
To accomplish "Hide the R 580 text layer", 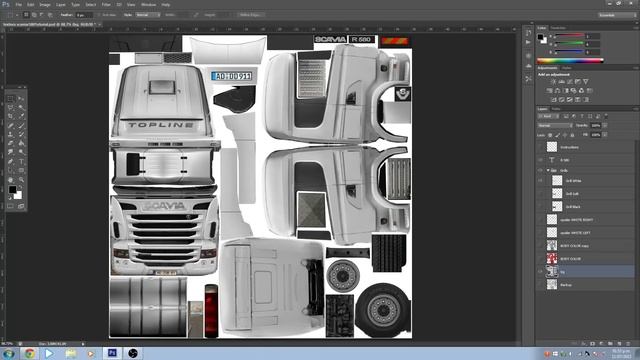I will coord(540,160).
